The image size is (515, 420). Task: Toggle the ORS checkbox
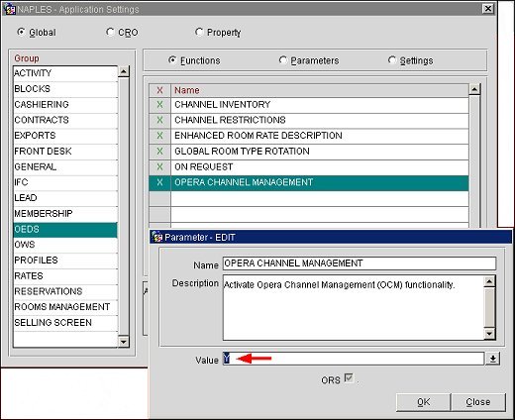tap(348, 377)
